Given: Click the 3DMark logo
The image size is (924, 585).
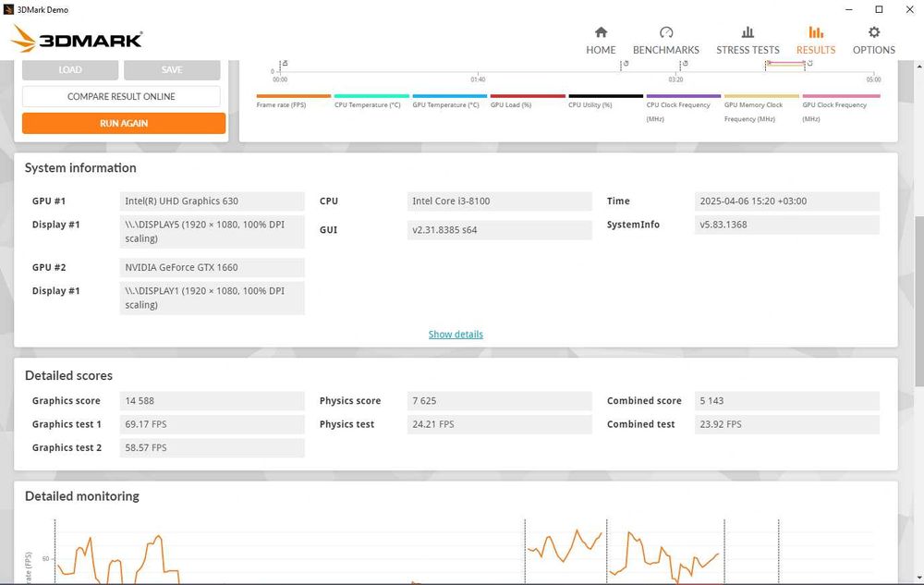Looking at the screenshot, I should click(x=77, y=39).
